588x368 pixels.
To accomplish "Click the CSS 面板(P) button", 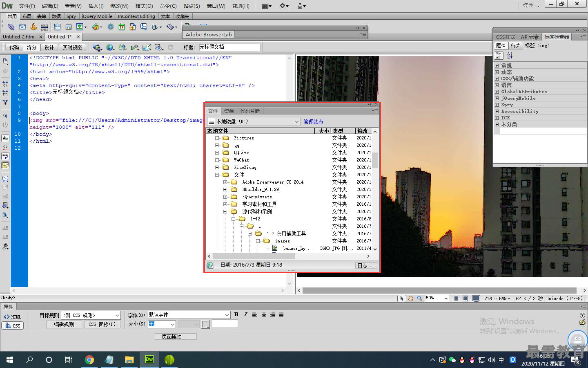I will tap(102, 324).
